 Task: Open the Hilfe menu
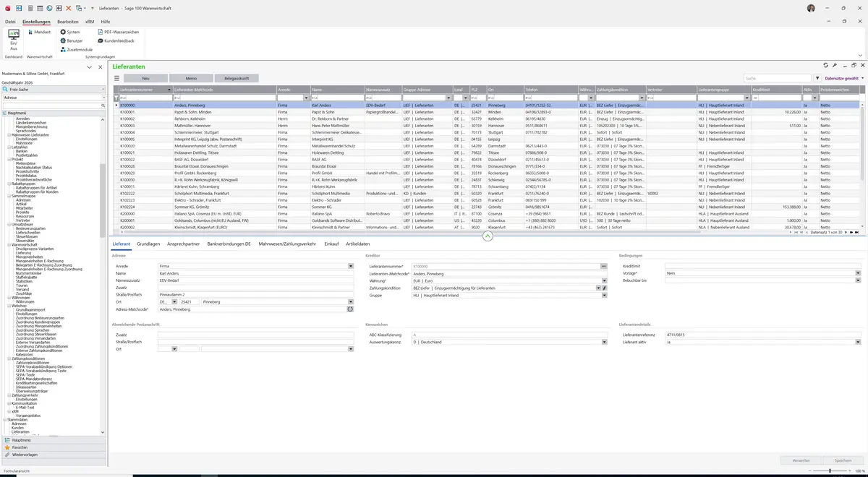pyautogui.click(x=106, y=22)
